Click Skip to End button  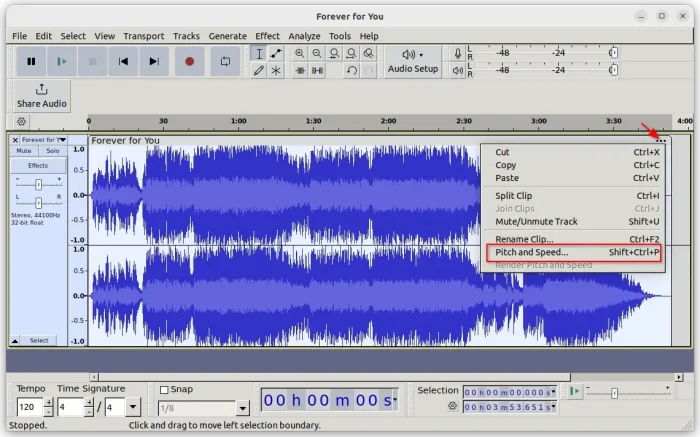153,61
